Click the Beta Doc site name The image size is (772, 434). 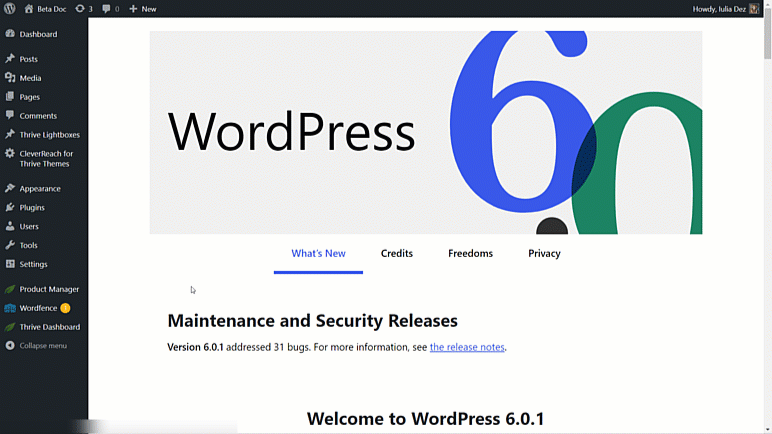click(x=52, y=9)
